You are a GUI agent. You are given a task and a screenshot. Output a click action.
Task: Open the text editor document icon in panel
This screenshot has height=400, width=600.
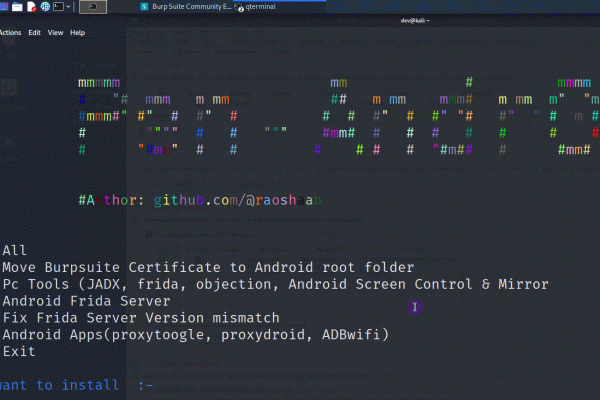coord(31,7)
